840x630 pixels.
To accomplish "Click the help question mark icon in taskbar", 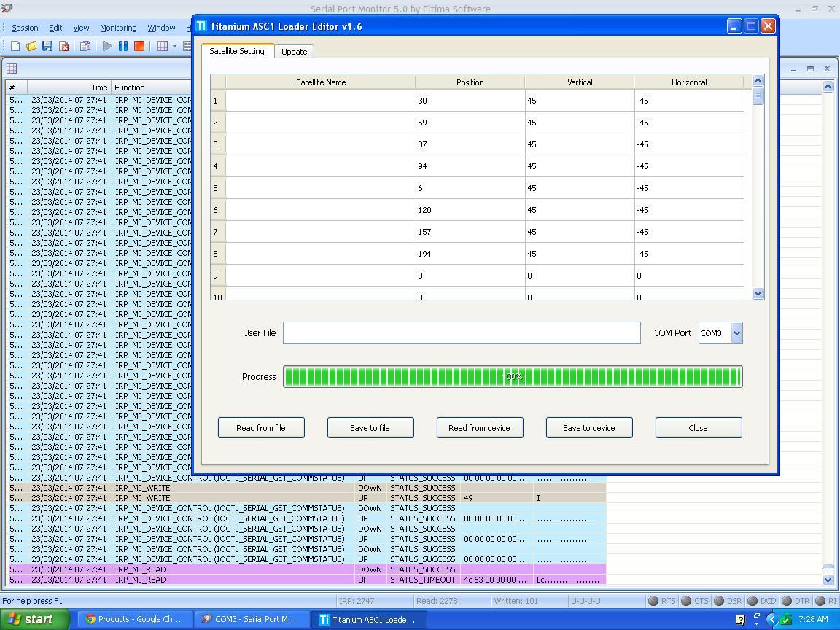I will click(x=740, y=620).
